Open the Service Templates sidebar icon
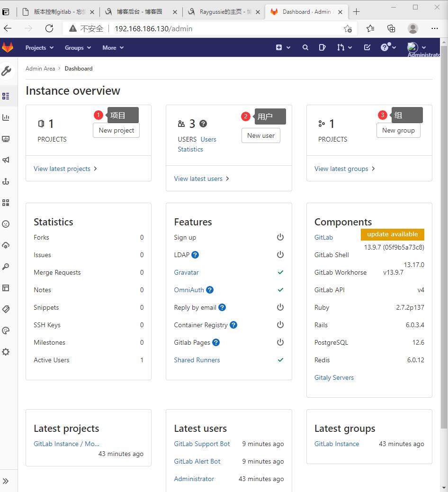This screenshot has height=492, width=448. click(x=6, y=288)
